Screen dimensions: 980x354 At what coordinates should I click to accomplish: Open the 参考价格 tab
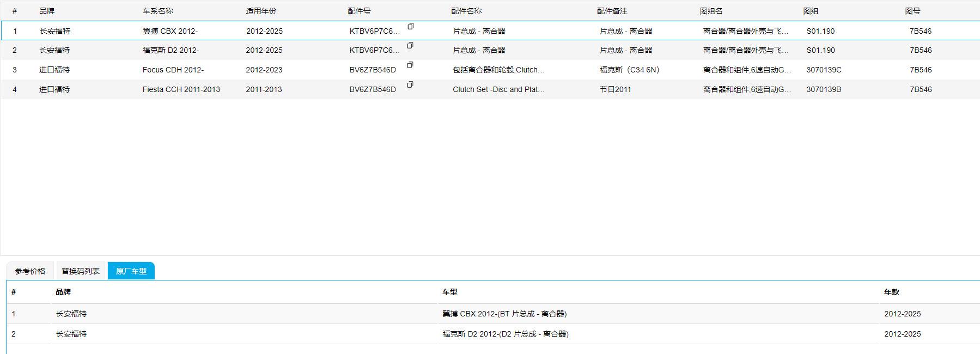(30, 271)
